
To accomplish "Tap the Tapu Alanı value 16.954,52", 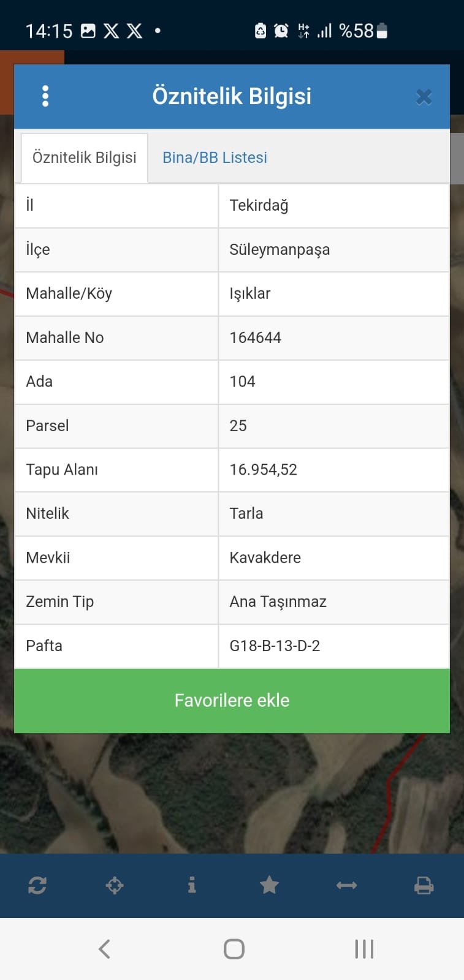I will coord(263,470).
